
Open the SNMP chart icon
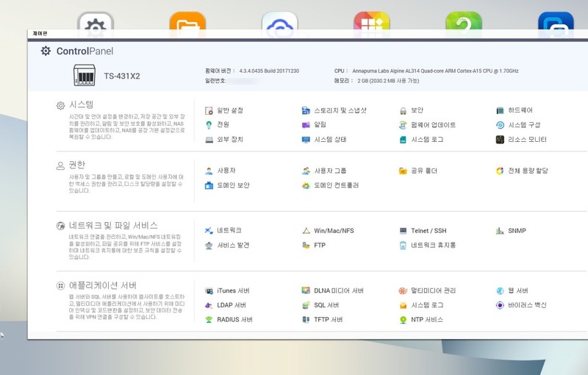tap(500, 231)
